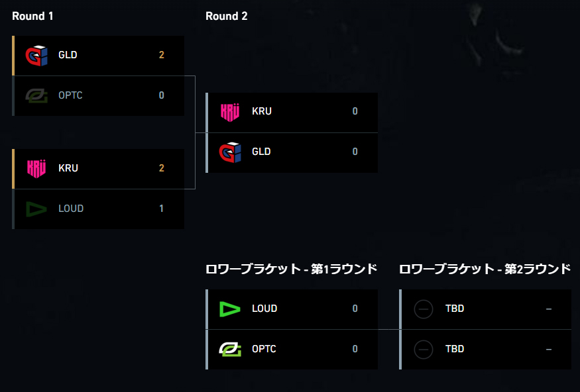
Task: Click the GLD logo in Round 1
Action: click(36, 56)
